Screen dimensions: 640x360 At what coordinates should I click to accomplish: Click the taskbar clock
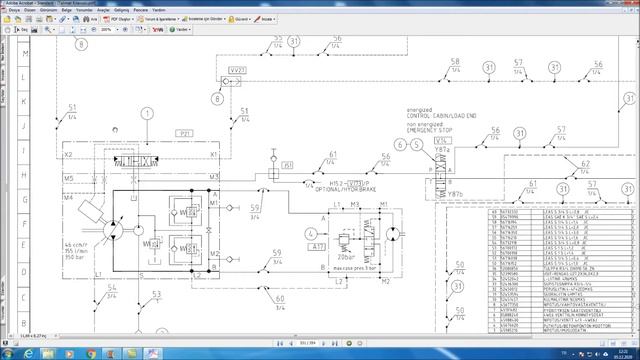(623, 353)
